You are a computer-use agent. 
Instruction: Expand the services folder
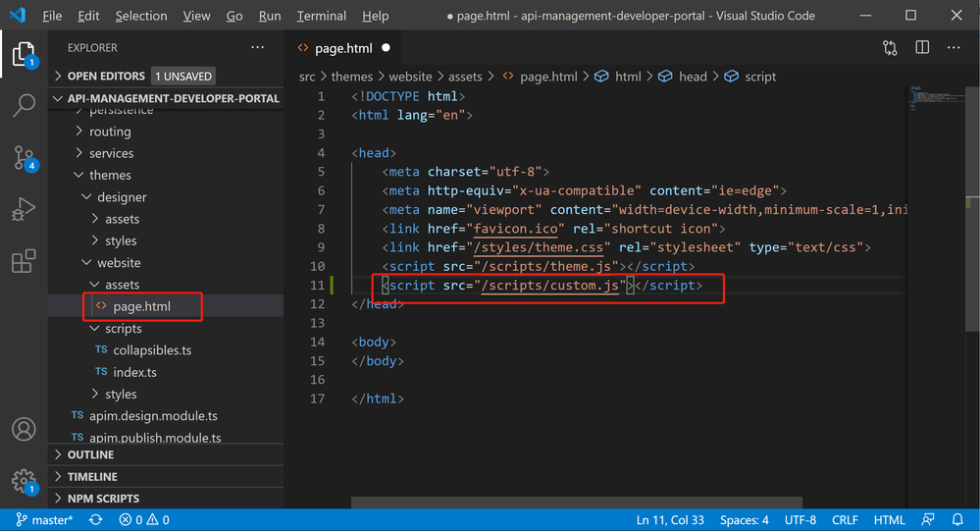tap(166, 153)
